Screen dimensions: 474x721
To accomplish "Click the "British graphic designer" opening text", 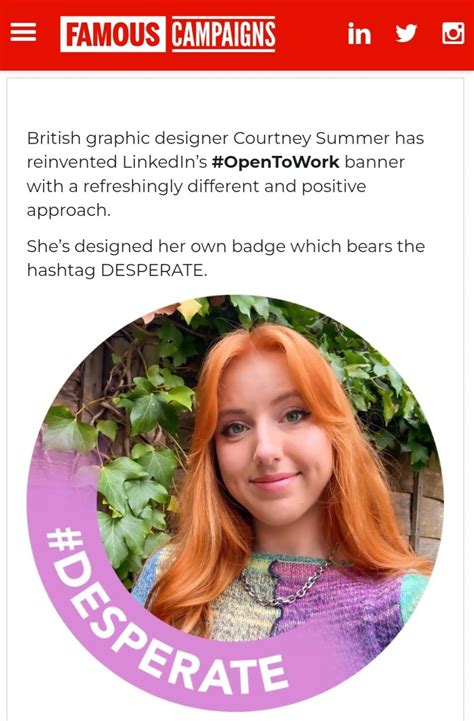I will 127,138.
